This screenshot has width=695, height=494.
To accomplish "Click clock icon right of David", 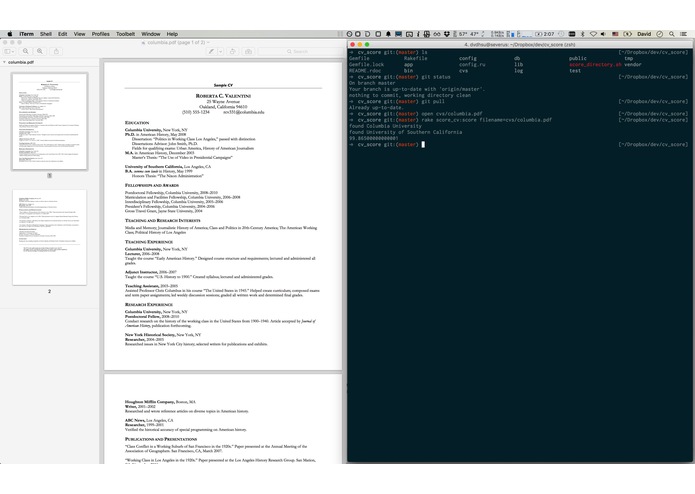I will tap(660, 34).
